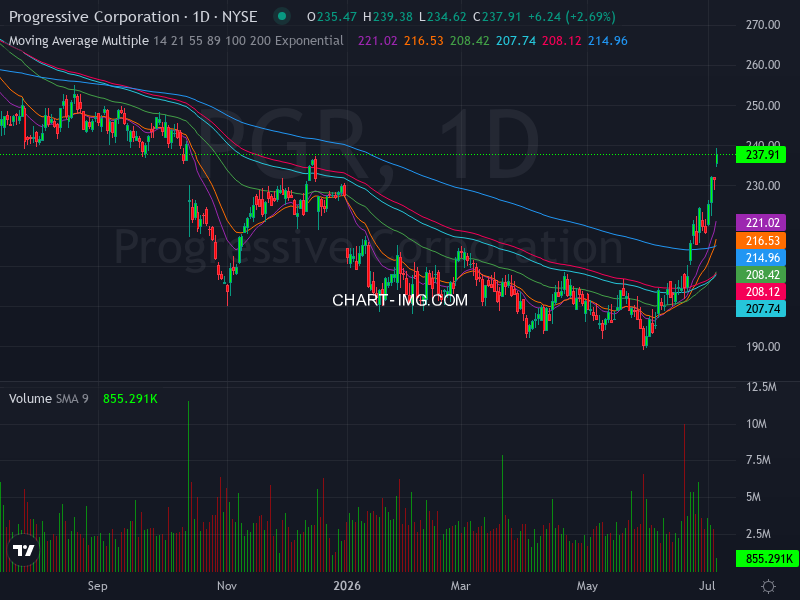This screenshot has height=600, width=800.
Task: Click the green market status dot
Action: (282, 16)
